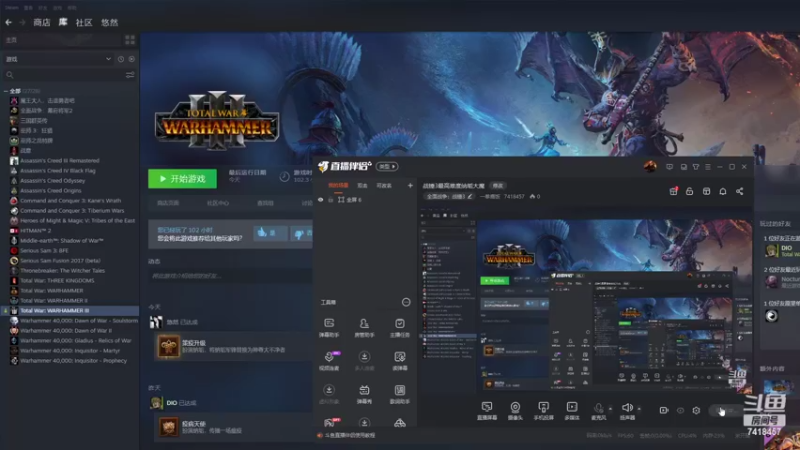Switch to the 库 library tab
The image size is (800, 450).
63,22
